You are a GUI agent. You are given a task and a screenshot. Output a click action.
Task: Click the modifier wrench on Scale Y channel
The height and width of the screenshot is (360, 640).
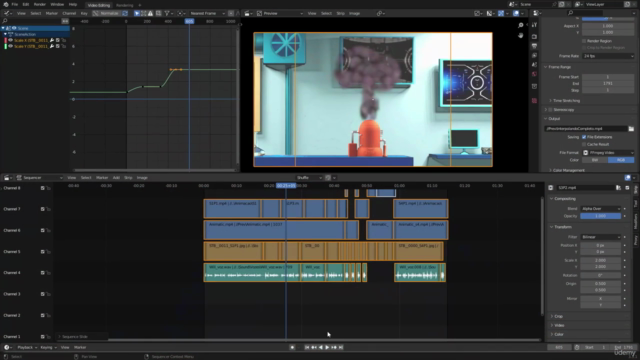[x=52, y=46]
